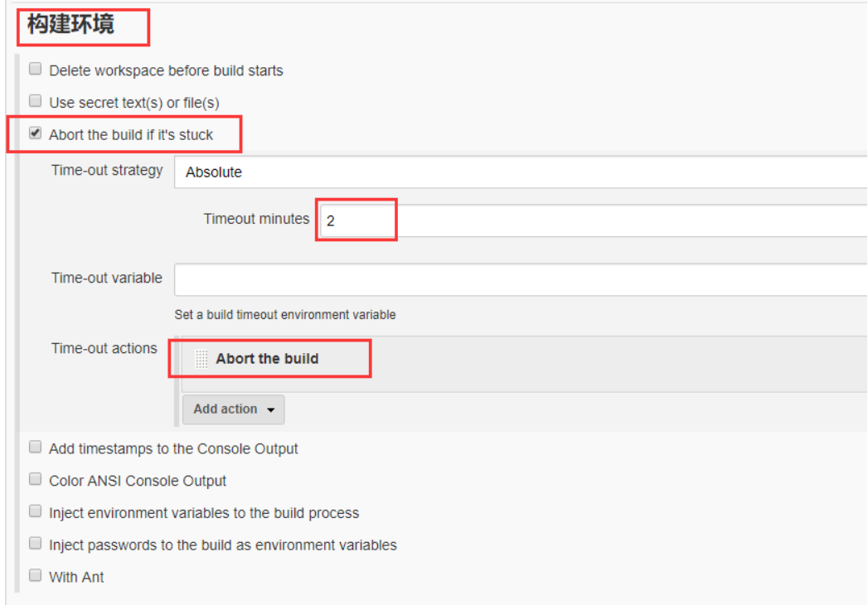Image resolution: width=868 pixels, height=605 pixels.
Task: Enable Delete workspace before build starts
Action: tap(36, 70)
